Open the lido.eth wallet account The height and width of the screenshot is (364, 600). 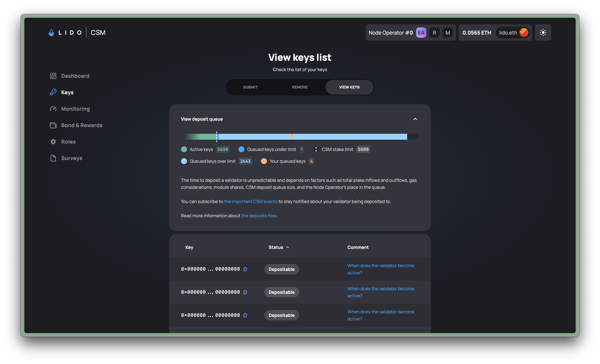tap(512, 33)
